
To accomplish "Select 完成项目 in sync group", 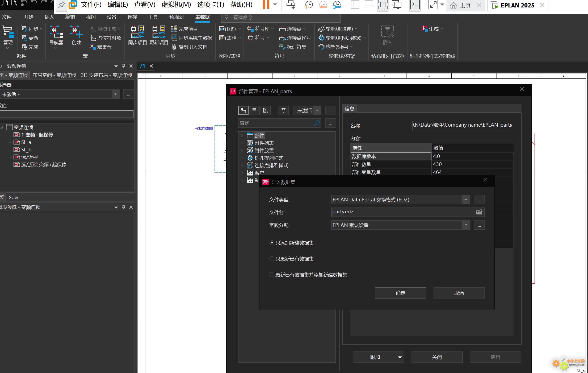I will pos(184,29).
